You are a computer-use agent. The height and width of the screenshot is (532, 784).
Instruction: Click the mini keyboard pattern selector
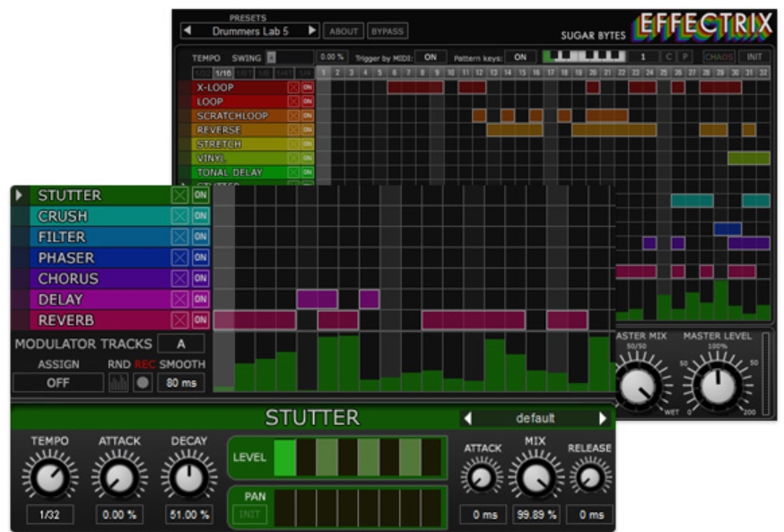click(x=584, y=57)
